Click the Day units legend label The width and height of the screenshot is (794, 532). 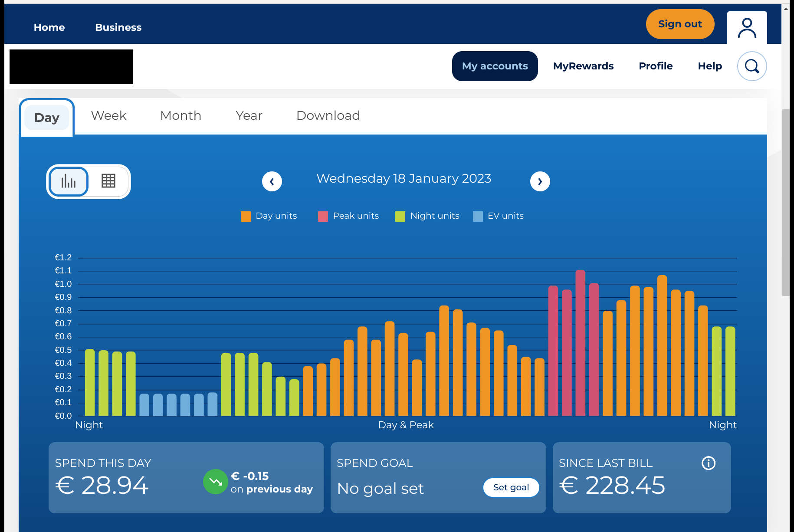click(x=276, y=216)
